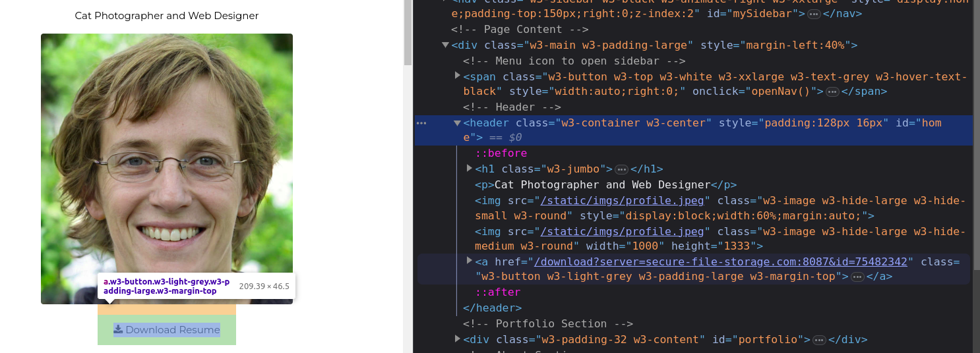Select the ::before pseudo-element row
980x353 pixels.
pyautogui.click(x=501, y=153)
